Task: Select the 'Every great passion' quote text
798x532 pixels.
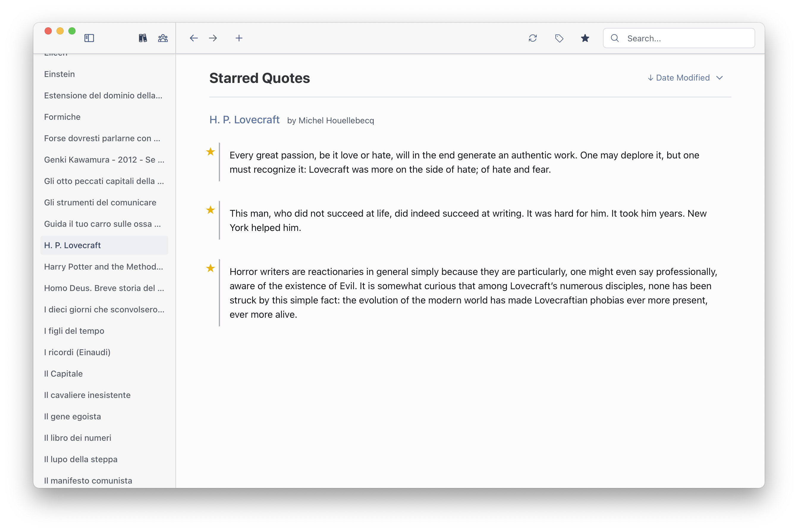Action: point(464,162)
